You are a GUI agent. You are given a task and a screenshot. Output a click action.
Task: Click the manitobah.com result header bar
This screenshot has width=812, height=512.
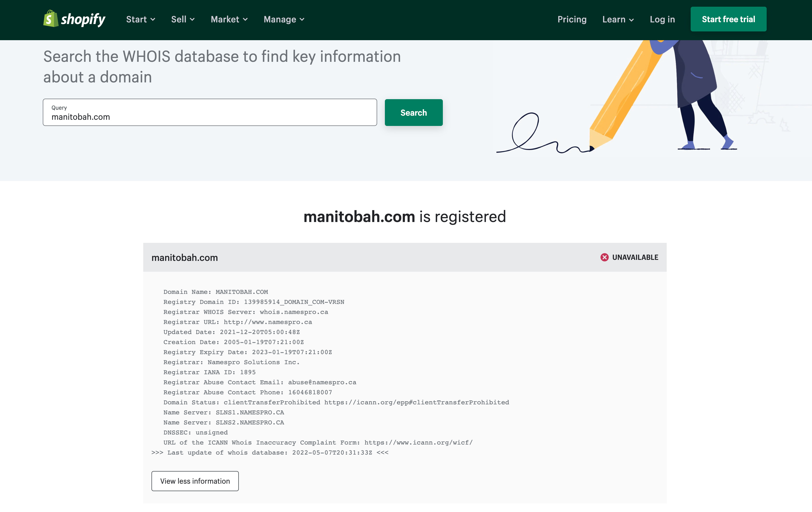point(371,257)
